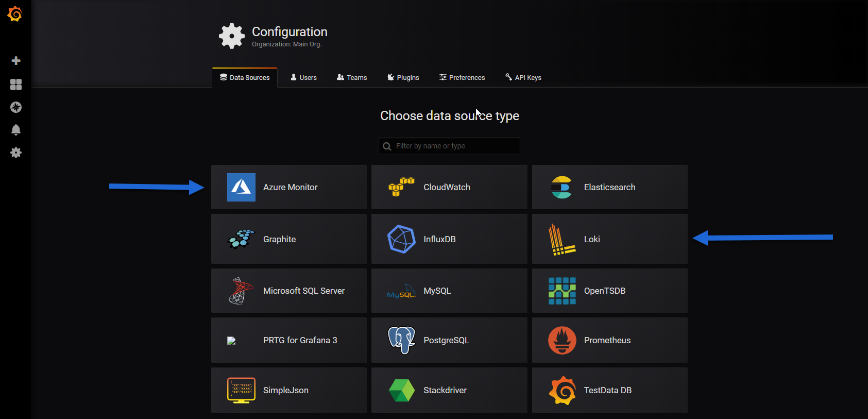Open the Configuration gear in the sidebar
Viewport: 868px width, 419px height.
pos(16,153)
